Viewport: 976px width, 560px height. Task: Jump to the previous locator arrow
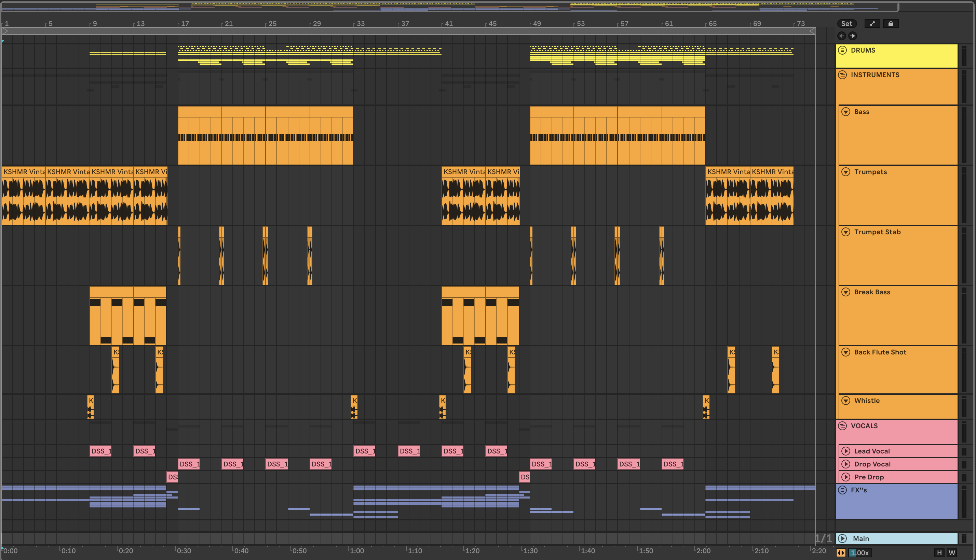coord(842,36)
